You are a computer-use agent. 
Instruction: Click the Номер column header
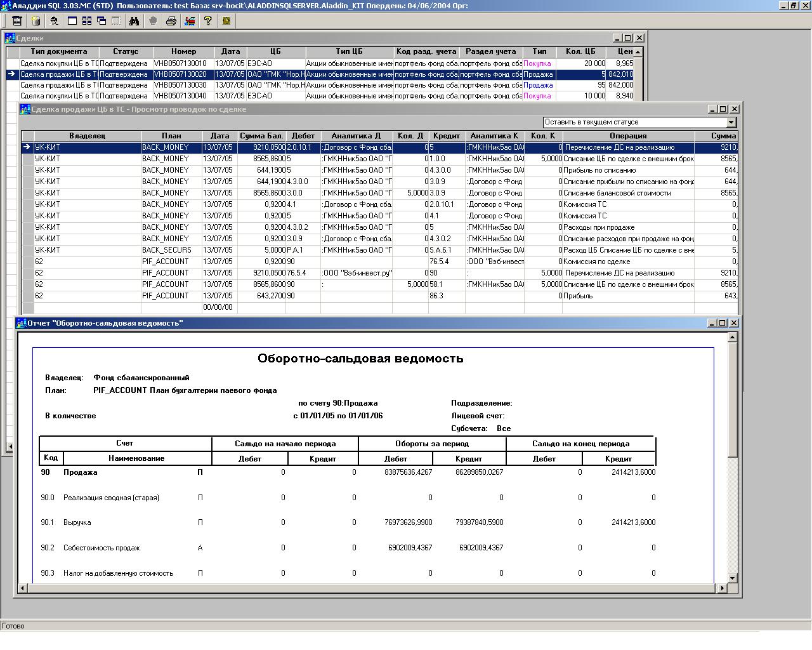pyautogui.click(x=183, y=51)
